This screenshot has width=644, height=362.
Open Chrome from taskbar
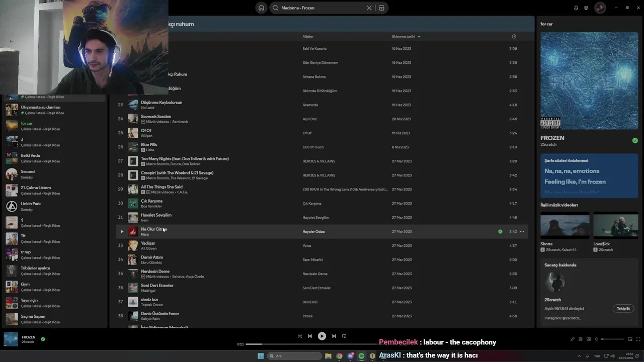339,356
